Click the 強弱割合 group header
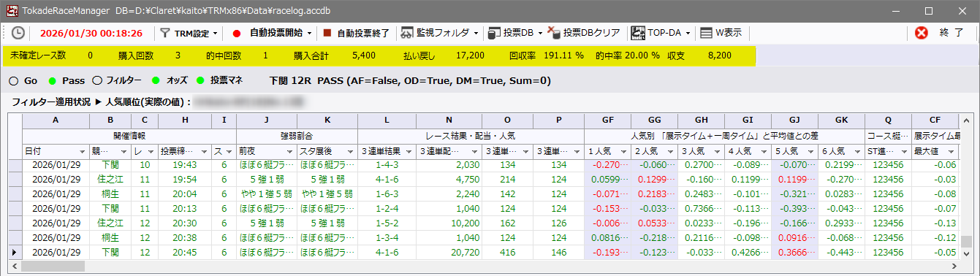 pos(297,136)
